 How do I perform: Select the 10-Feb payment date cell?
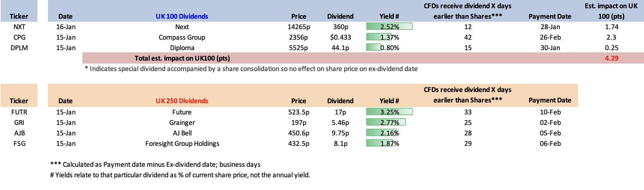point(550,112)
